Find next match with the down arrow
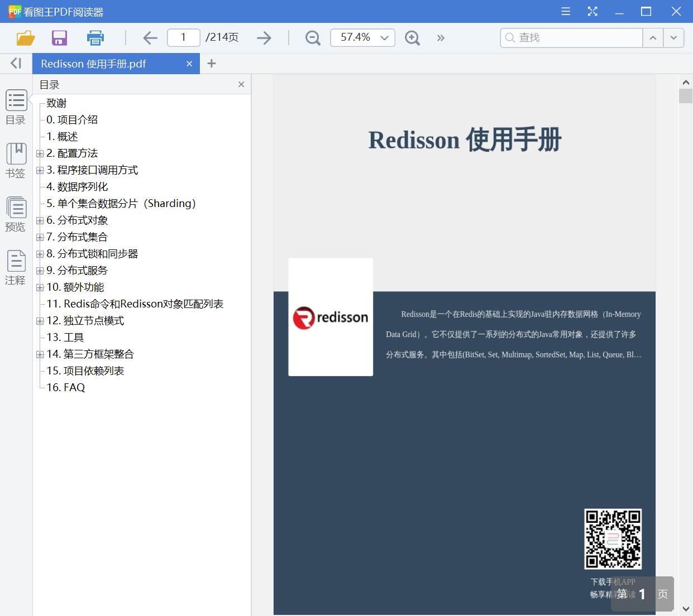This screenshot has height=616, width=693. tap(673, 37)
